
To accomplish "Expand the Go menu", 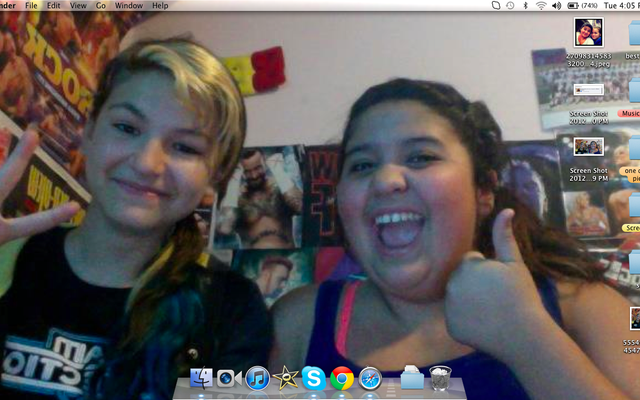I will tap(101, 6).
